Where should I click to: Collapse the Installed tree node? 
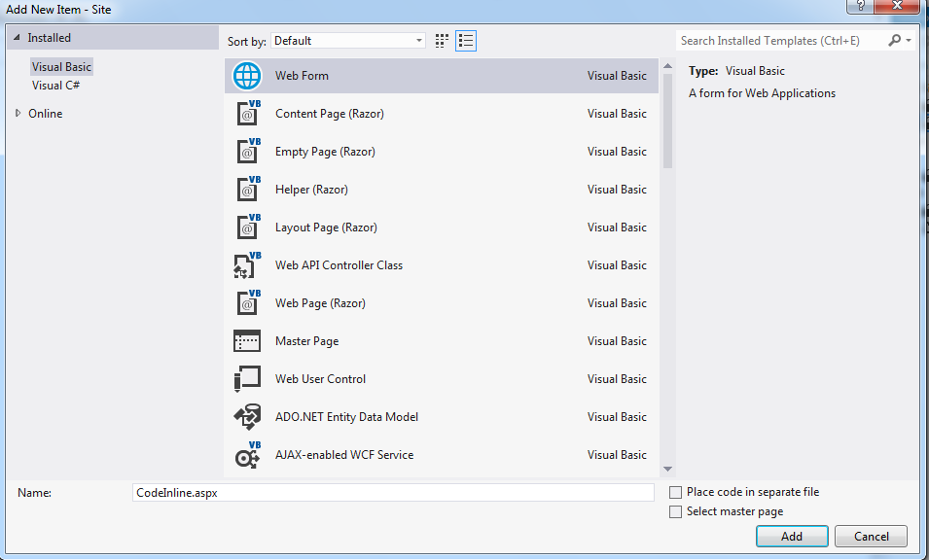[x=17, y=37]
